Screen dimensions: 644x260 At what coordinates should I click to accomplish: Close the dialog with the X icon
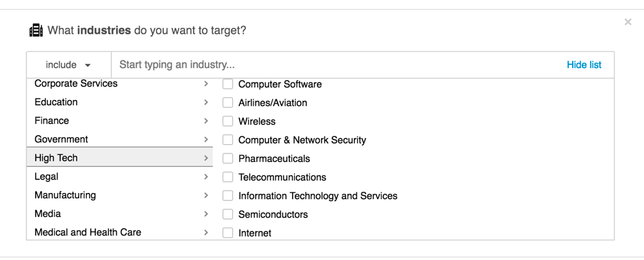tap(627, 22)
